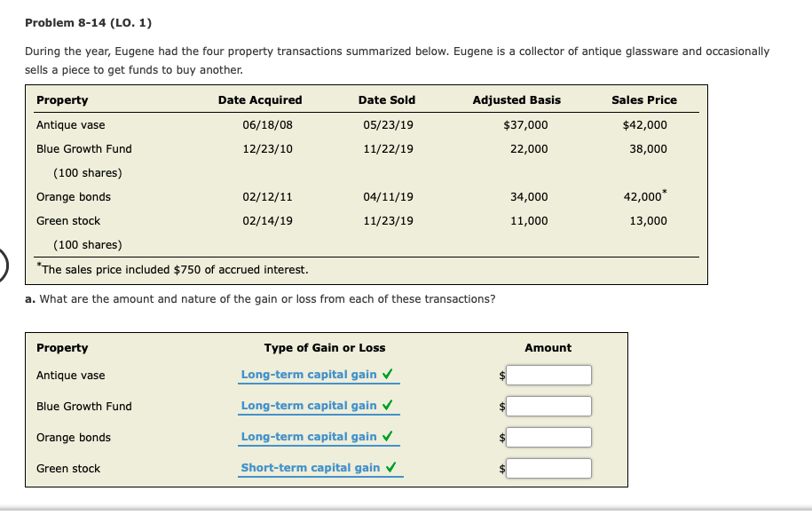Click the 34,000 adjusted basis value

(529, 197)
